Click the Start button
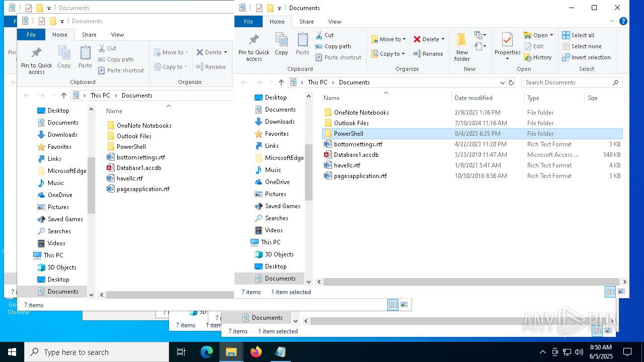Screen dimensions: 644x362 (x=12, y=352)
